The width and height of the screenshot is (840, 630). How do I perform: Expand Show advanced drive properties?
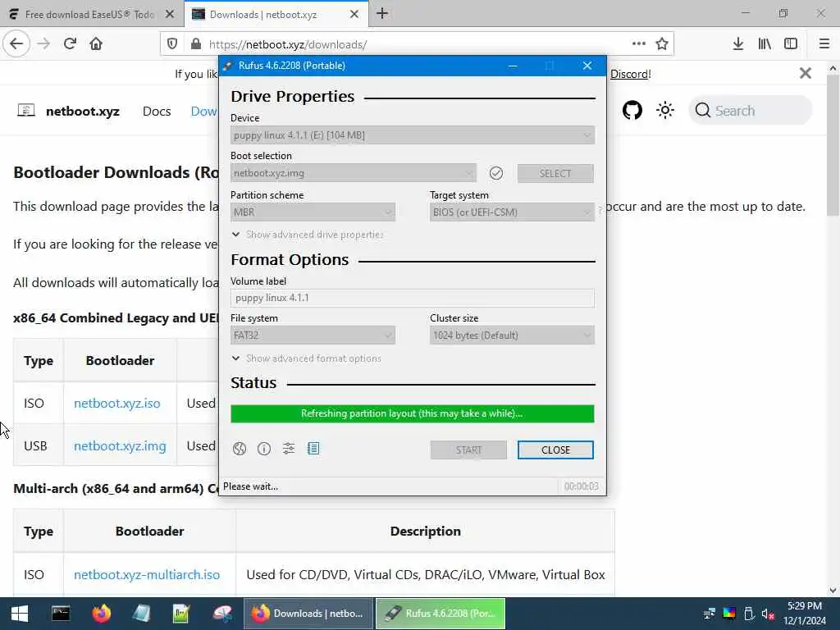(x=308, y=235)
